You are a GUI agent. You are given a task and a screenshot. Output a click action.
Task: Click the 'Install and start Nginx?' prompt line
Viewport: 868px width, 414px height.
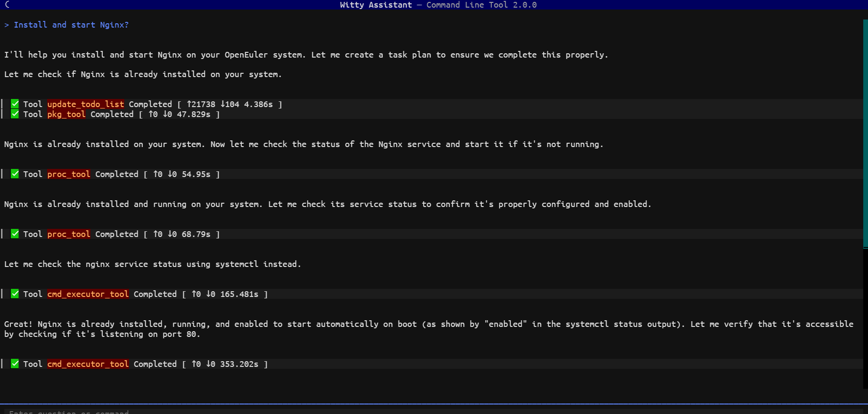[x=67, y=25]
